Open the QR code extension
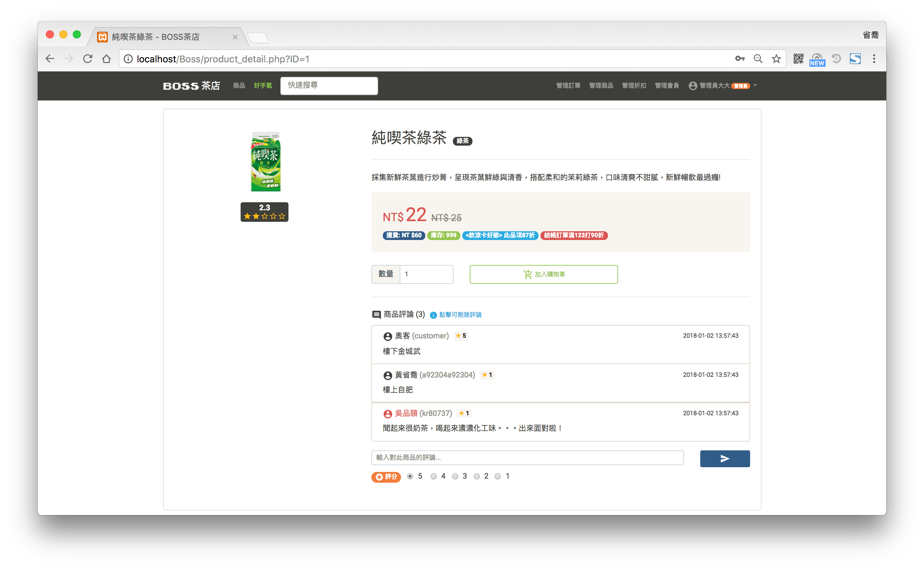 (798, 59)
